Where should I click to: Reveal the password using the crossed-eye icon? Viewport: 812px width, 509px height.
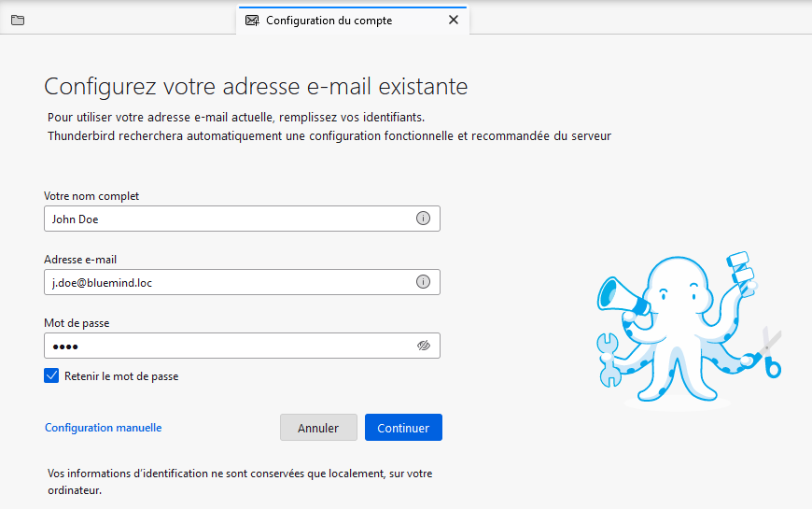coord(423,346)
